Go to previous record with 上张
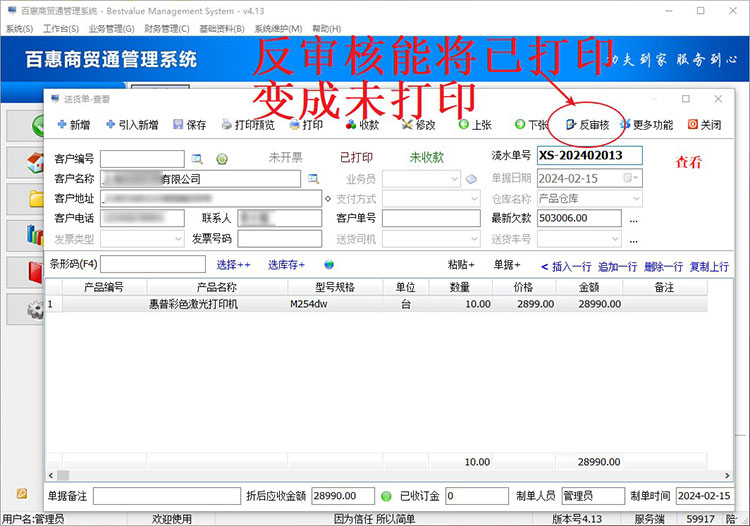The width and height of the screenshot is (750, 526). (475, 125)
